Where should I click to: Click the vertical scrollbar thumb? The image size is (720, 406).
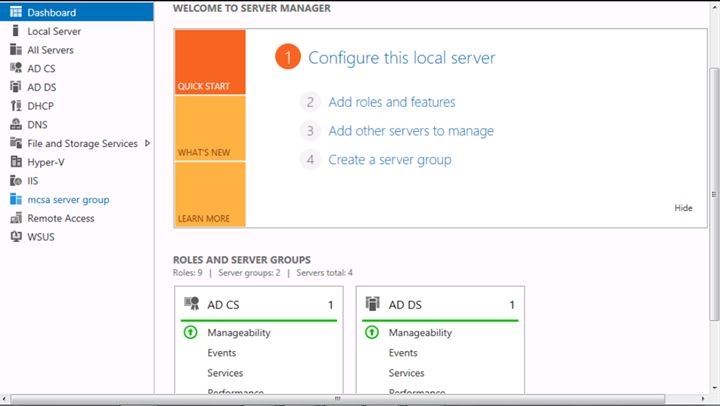714,194
